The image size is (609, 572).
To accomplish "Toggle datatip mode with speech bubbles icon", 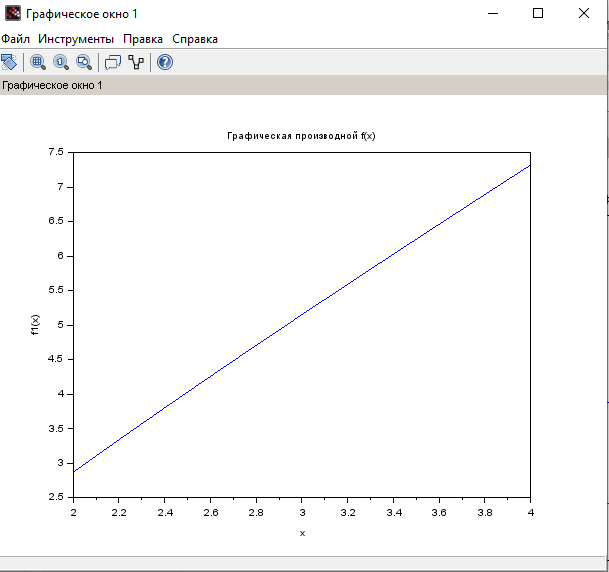I will [x=113, y=62].
